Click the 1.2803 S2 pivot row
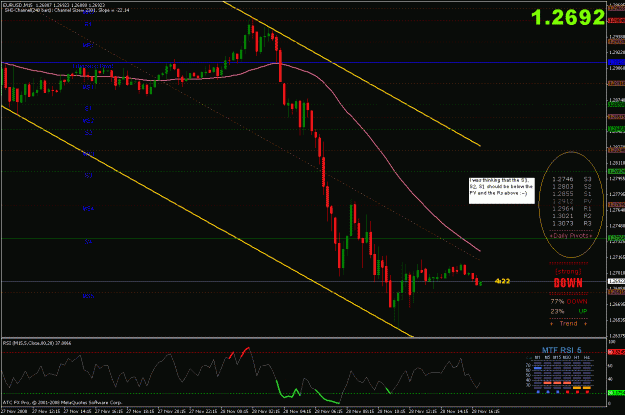625x415 pixels. tap(572, 187)
